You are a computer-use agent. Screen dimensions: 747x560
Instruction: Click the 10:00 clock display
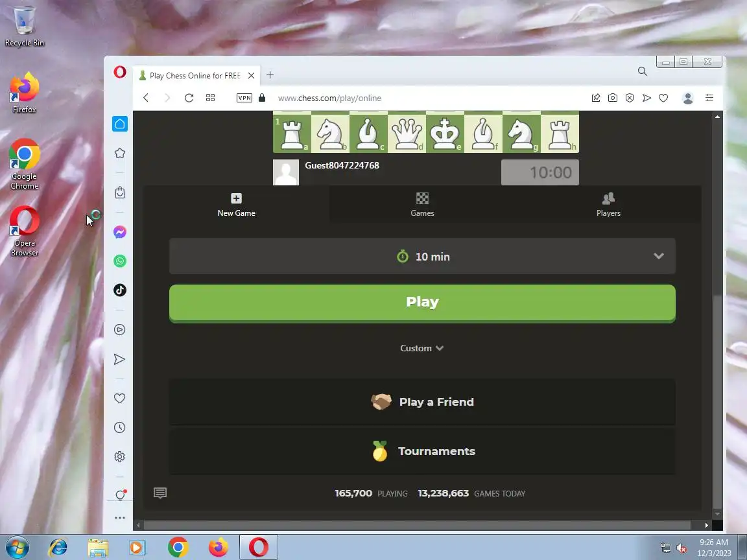click(540, 172)
